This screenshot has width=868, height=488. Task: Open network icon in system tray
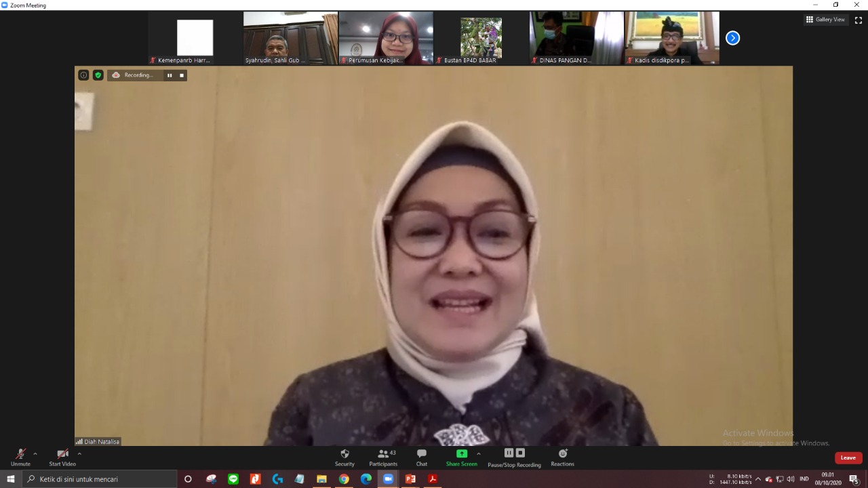point(780,479)
